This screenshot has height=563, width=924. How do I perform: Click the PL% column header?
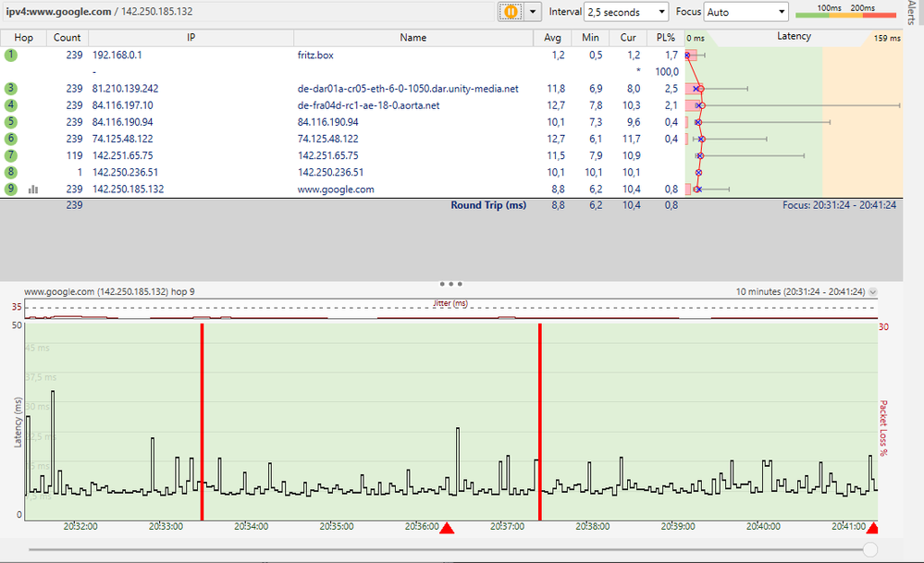(666, 38)
